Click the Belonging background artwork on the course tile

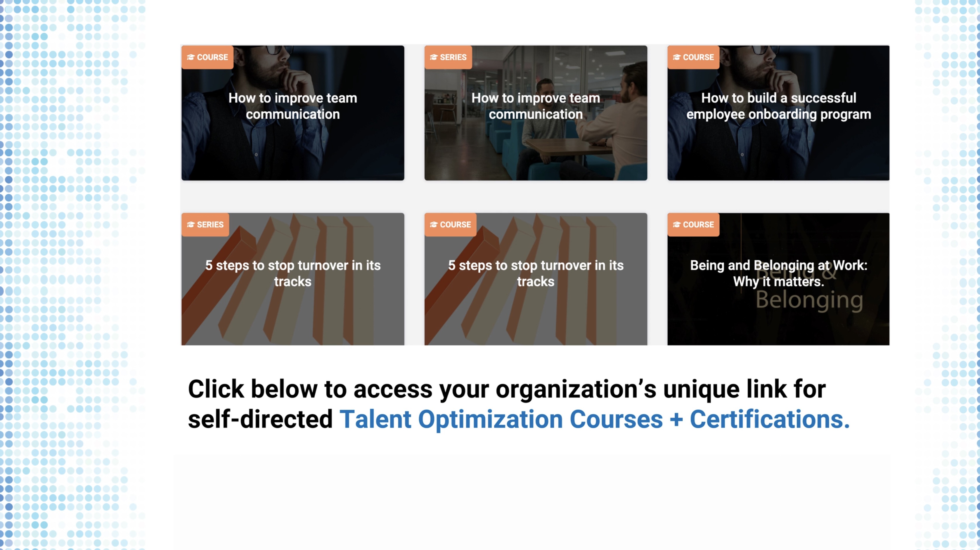810,301
